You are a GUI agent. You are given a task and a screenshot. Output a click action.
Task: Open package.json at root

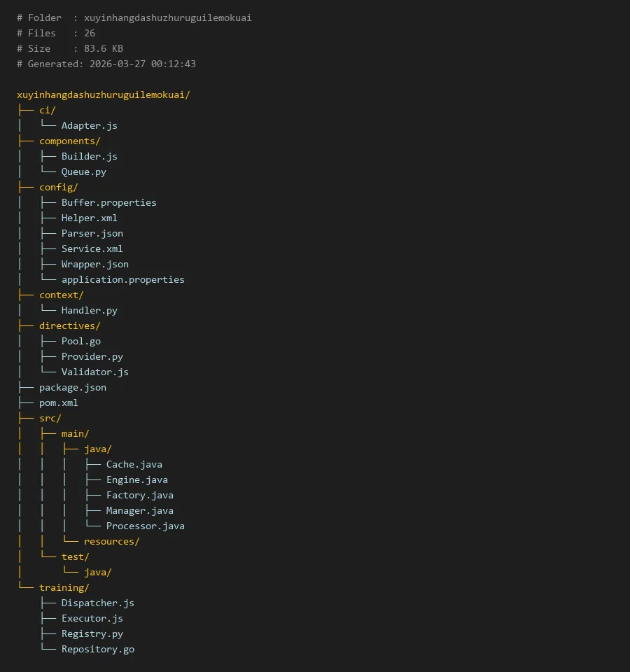(x=72, y=387)
